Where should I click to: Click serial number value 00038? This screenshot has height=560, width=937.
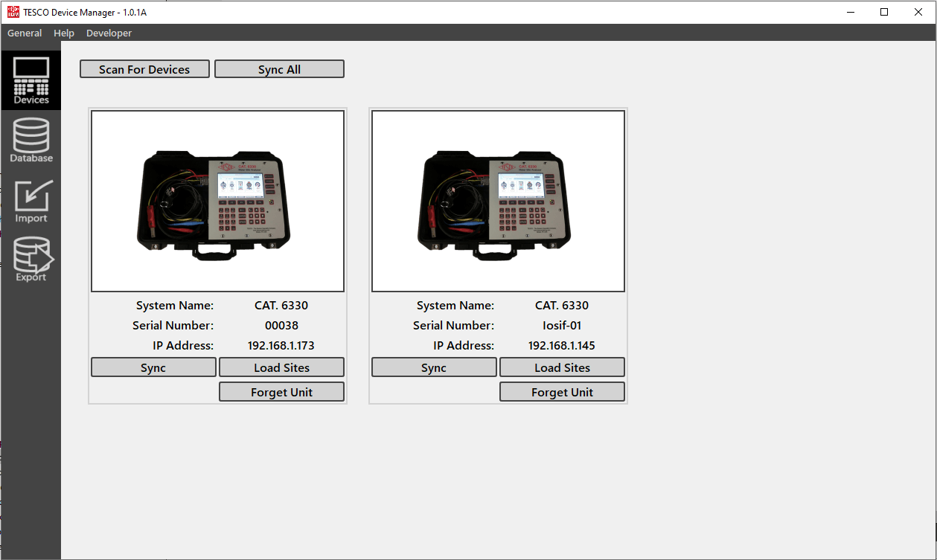[x=281, y=325]
